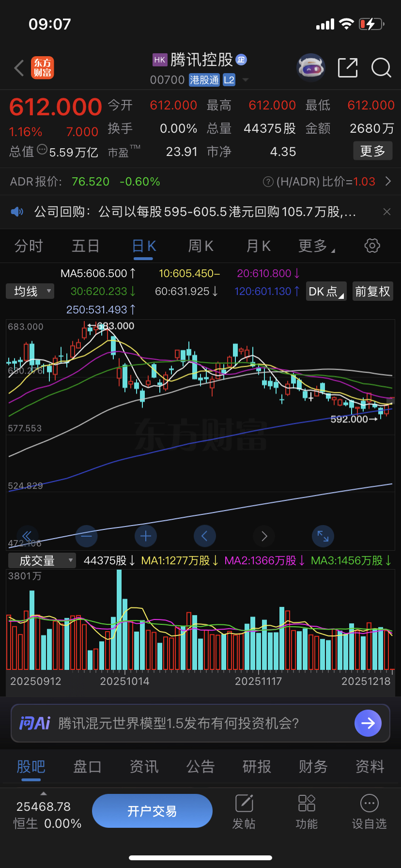This screenshot has height=868, width=401.
Task: Tap the 更多 button in quote panel
Action: [372, 151]
